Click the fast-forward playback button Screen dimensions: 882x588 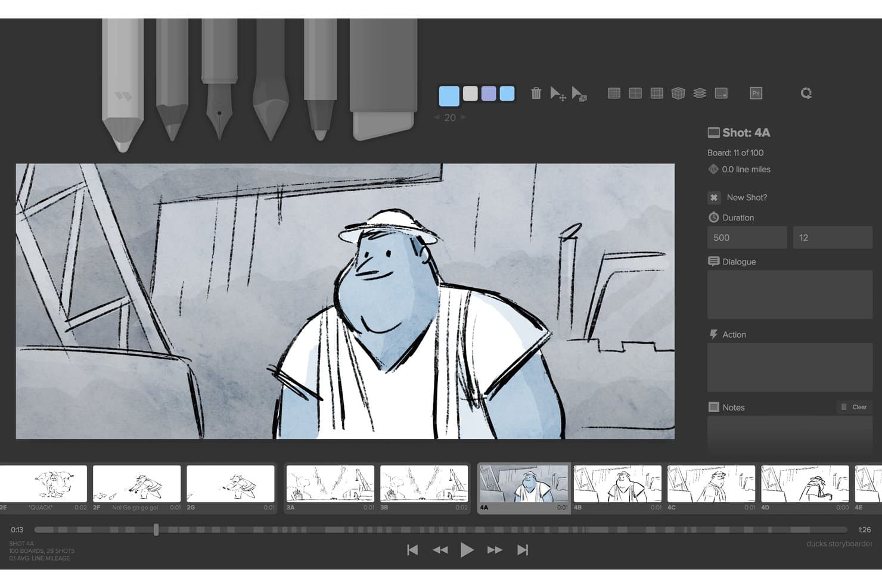(x=495, y=550)
